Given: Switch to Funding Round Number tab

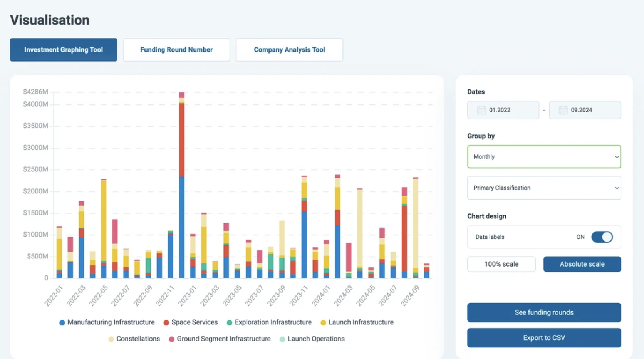Looking at the screenshot, I should [x=176, y=50].
